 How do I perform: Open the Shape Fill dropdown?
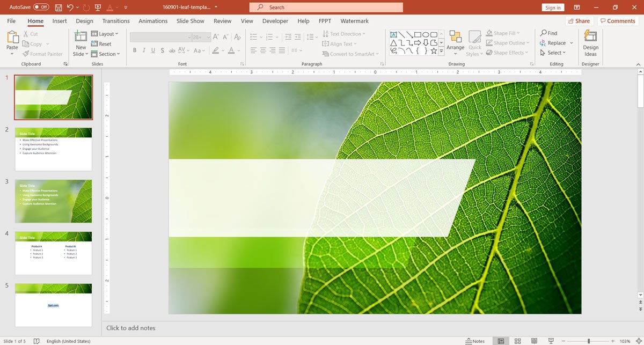(503, 33)
